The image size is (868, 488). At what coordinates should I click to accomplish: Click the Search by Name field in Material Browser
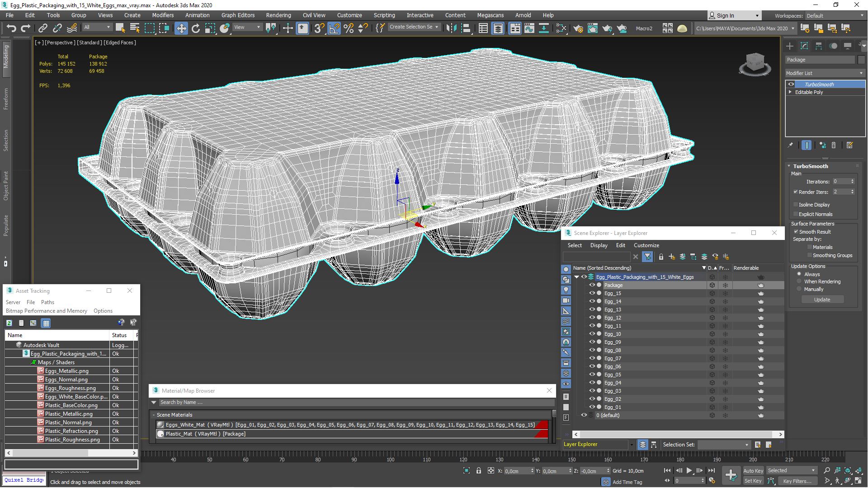(356, 402)
